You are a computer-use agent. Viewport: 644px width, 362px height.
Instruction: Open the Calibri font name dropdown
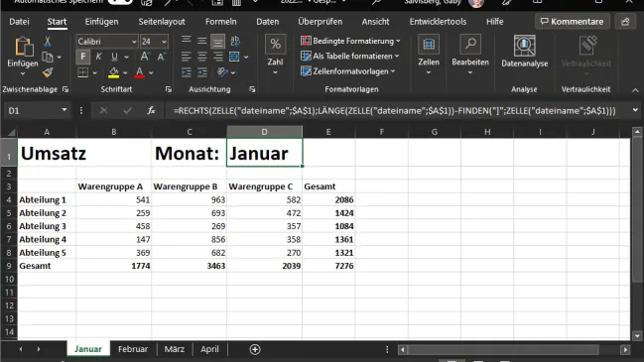coord(134,42)
